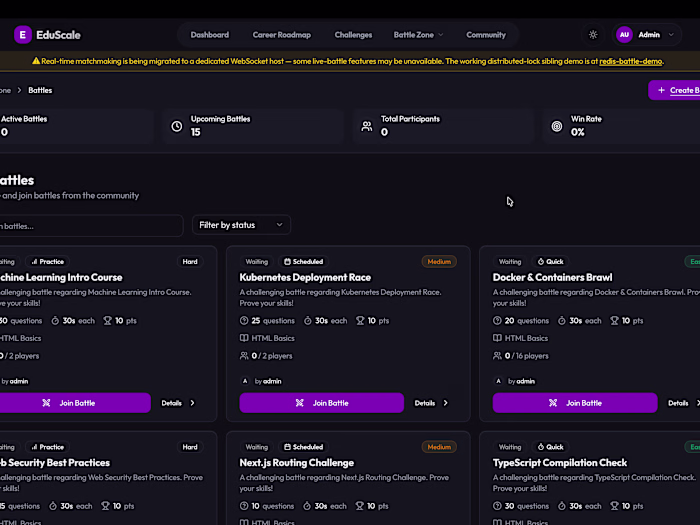Click the players icon showing 0/16 players
The width and height of the screenshot is (700, 525).
coord(497,356)
